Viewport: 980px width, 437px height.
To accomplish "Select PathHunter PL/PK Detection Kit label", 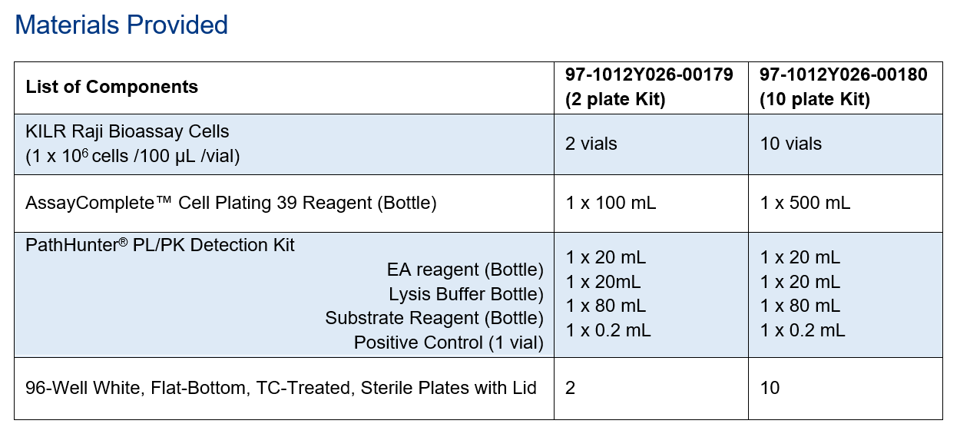I will pos(161,246).
